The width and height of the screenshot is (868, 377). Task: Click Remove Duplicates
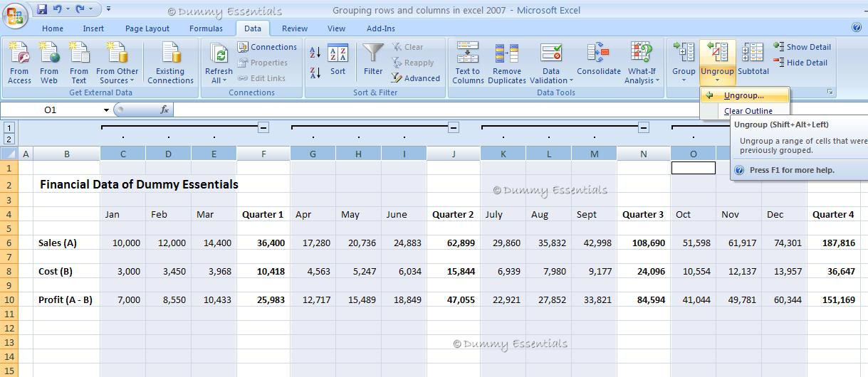click(507, 63)
